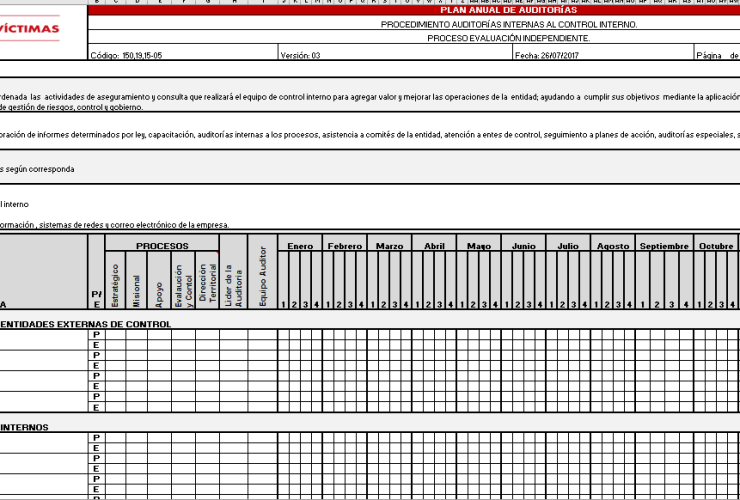Screen dimensions: 740x500
Task: Select the PROCESOS column group header
Action: pos(162,245)
